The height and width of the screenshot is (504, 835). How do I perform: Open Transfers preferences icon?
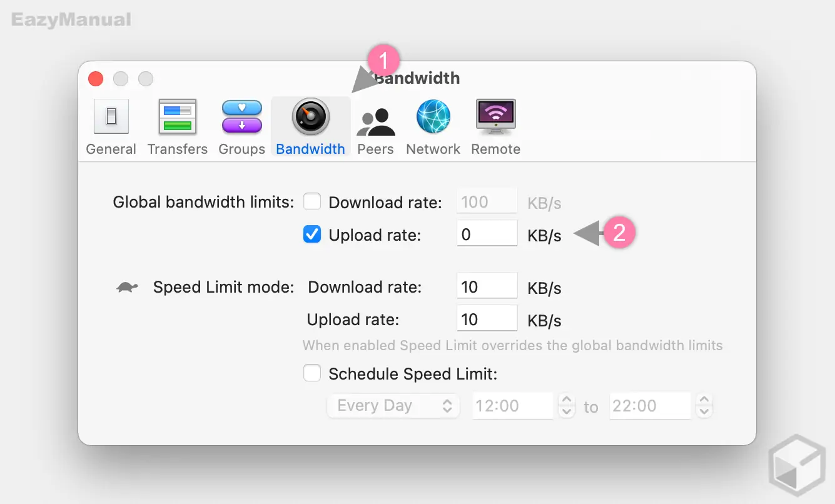178,117
